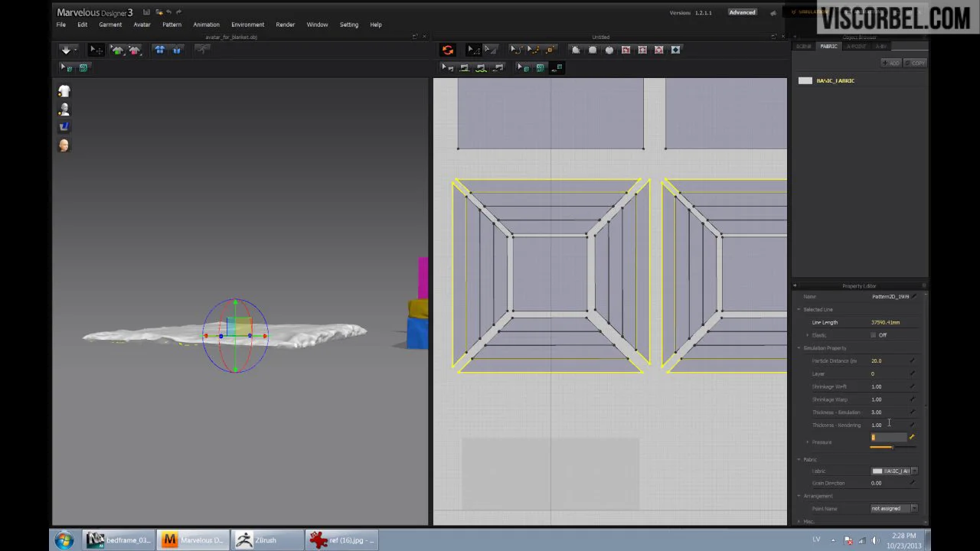Click the Thickness - Simulation value 3.00
This screenshot has width=980, height=551.
876,412
